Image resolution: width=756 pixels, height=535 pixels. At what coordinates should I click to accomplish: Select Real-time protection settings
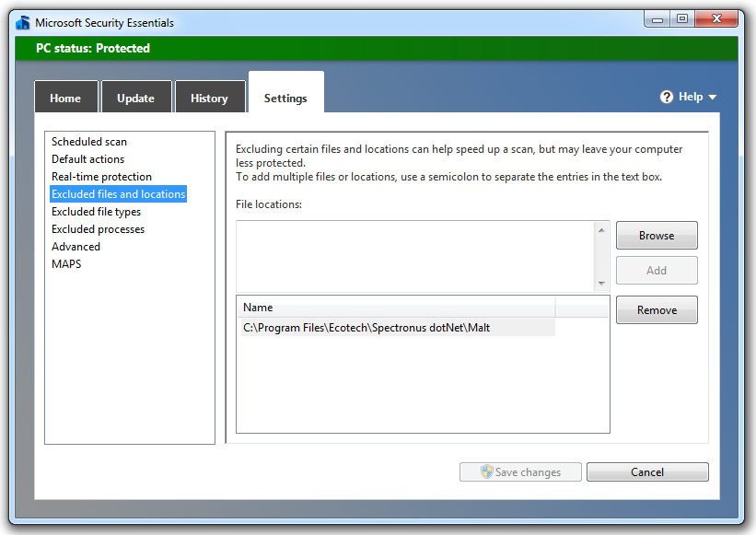click(x=101, y=177)
